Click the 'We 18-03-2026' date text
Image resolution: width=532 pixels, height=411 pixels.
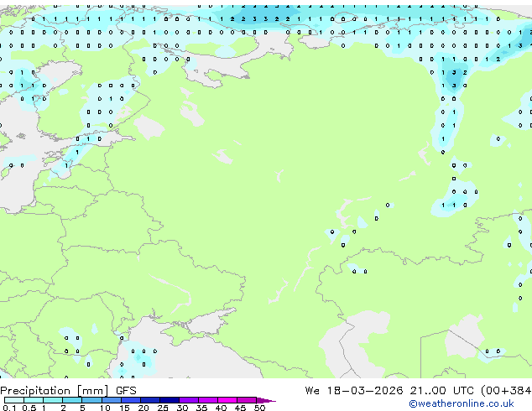(354, 391)
